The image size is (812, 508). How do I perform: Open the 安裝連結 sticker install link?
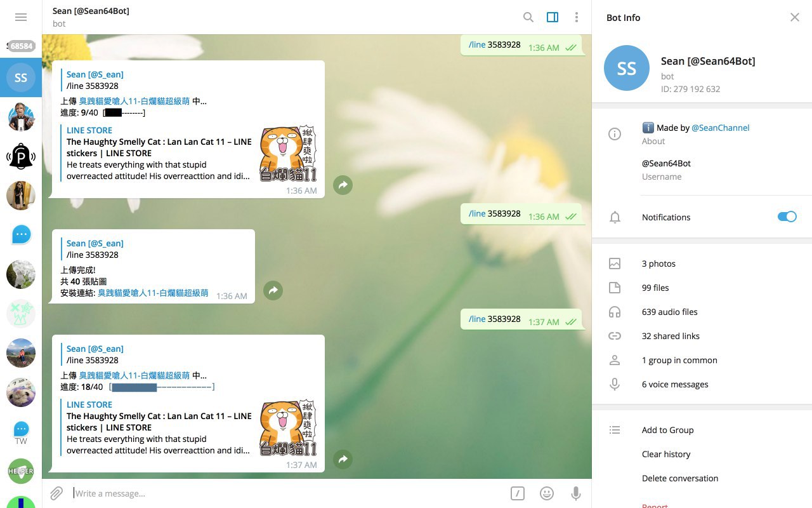[153, 293]
